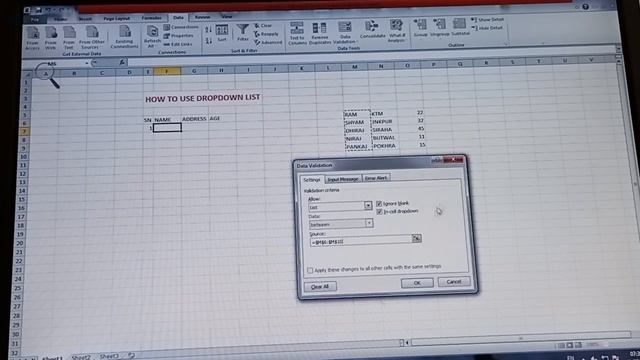Image resolution: width=640 pixels, height=360 pixels.
Task: Select cell containing RAM
Action: click(357, 114)
